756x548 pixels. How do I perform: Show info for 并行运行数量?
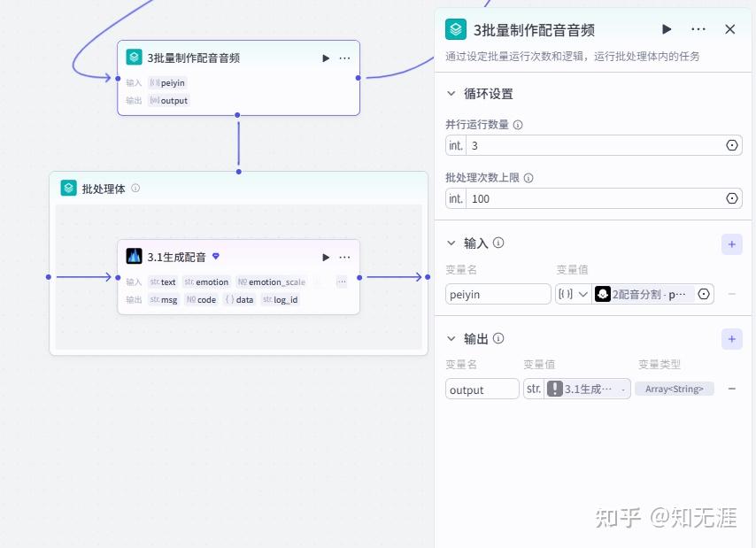click(x=518, y=126)
